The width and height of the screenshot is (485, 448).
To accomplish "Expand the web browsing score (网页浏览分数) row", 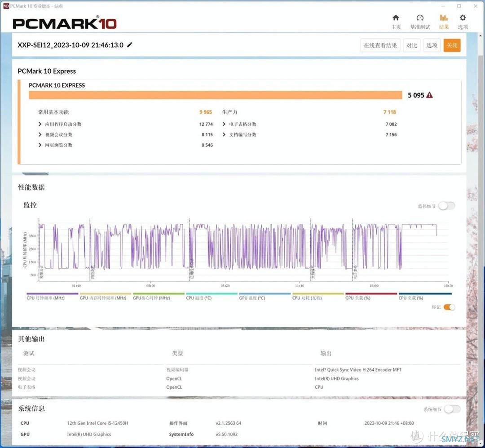I will (40, 145).
